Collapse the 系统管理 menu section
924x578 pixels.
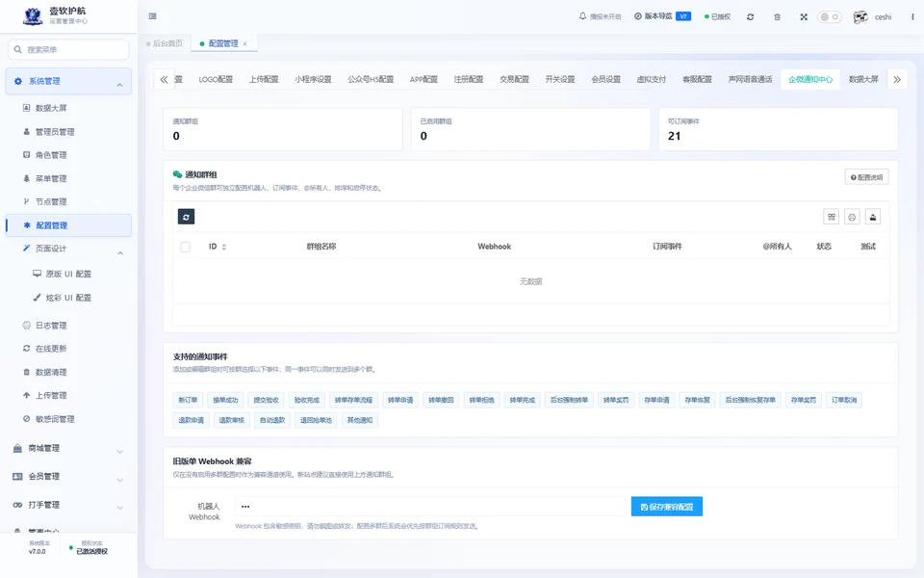click(x=68, y=81)
